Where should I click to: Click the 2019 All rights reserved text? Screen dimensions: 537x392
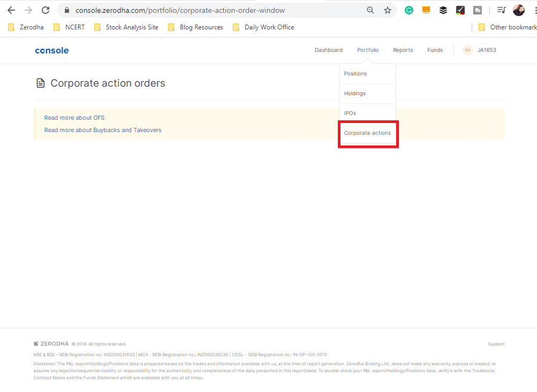coord(99,344)
